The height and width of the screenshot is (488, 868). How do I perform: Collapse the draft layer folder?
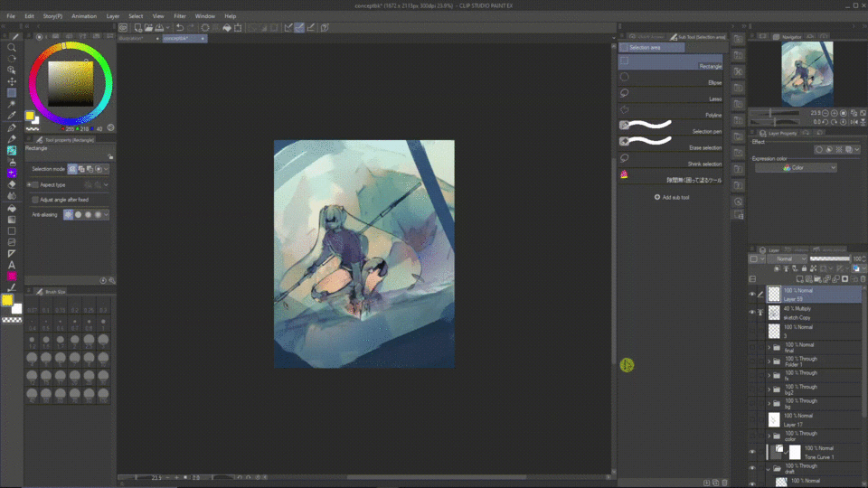[769, 469]
